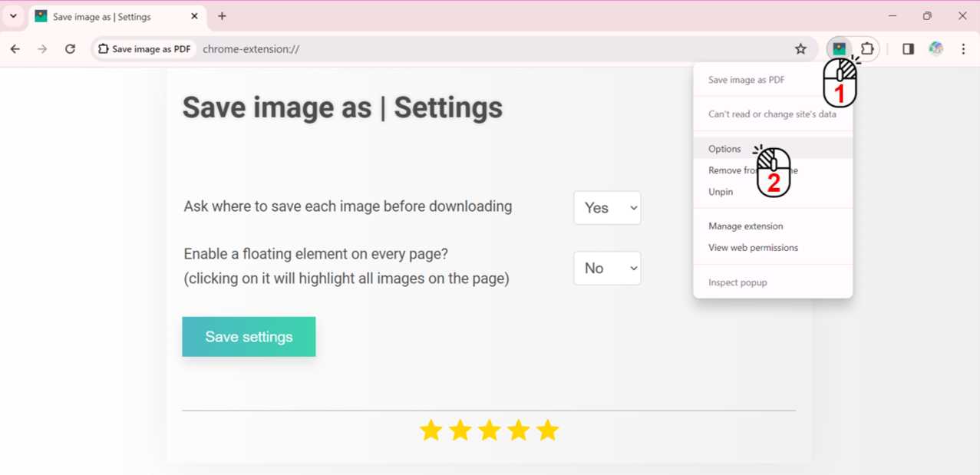Open the floating element No dropdown

pos(606,269)
